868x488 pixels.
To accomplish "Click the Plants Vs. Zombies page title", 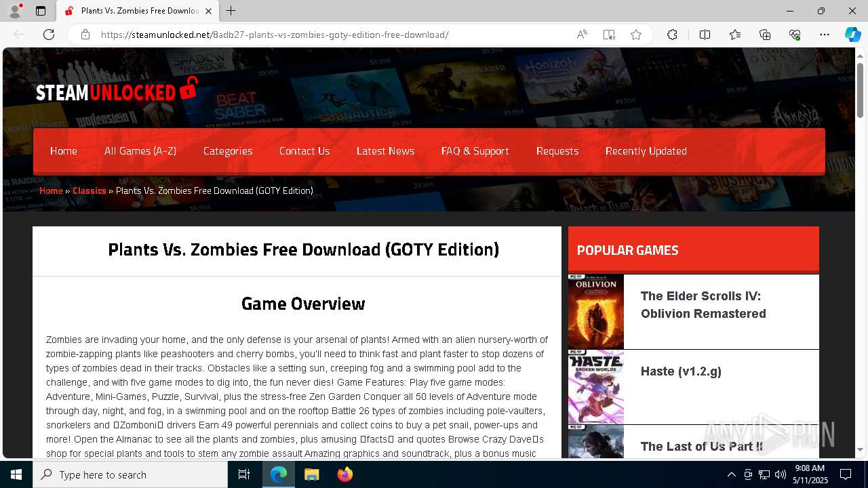I will (x=303, y=249).
